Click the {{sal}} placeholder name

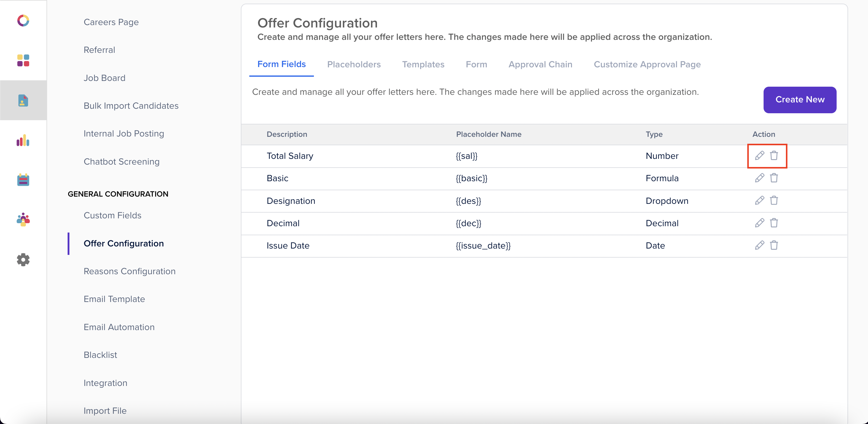466,156
